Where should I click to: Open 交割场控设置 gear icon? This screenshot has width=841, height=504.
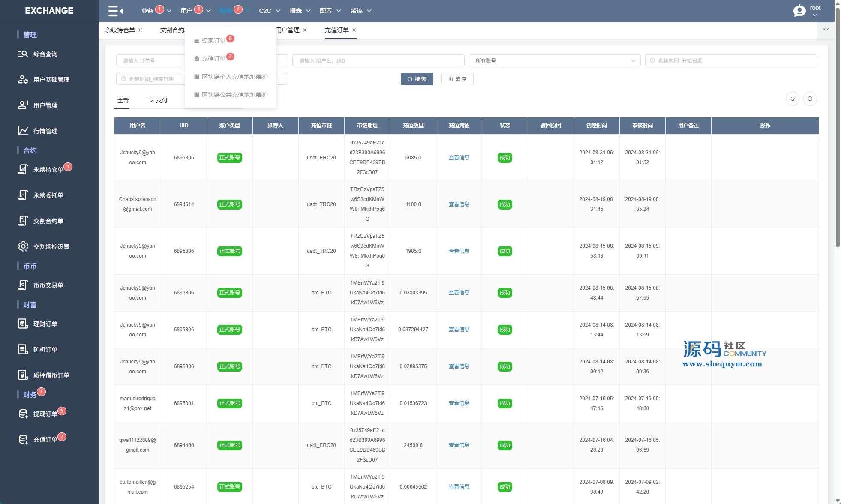click(x=23, y=246)
